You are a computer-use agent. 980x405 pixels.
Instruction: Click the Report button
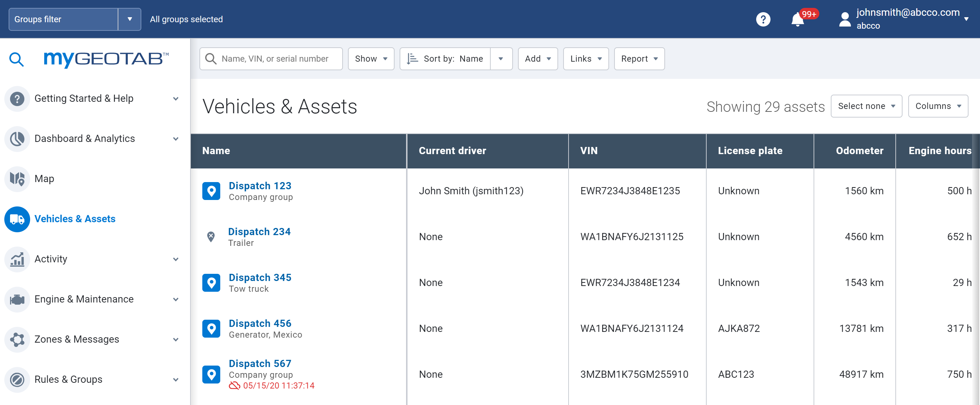pos(639,58)
